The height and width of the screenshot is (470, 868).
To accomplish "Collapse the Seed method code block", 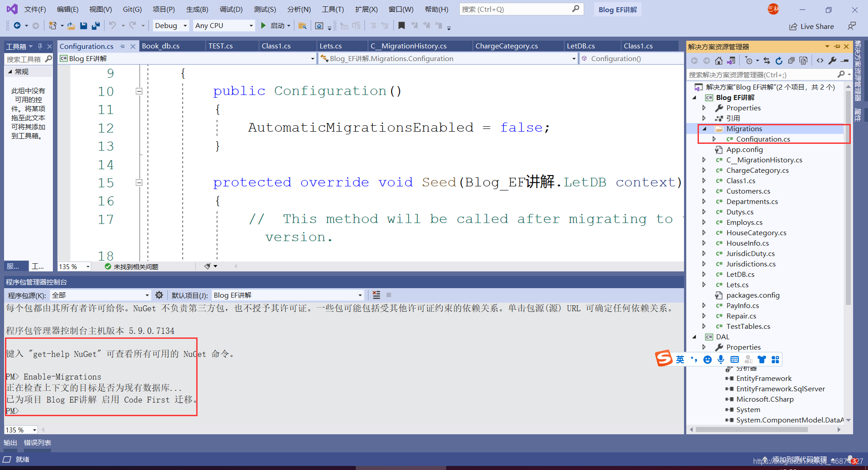I will click(139, 183).
